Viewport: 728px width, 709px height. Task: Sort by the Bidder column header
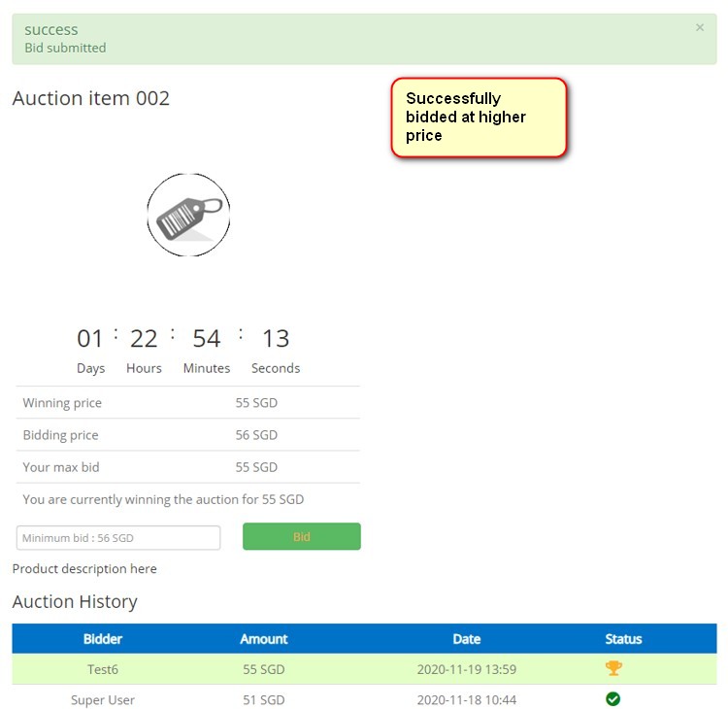103,639
